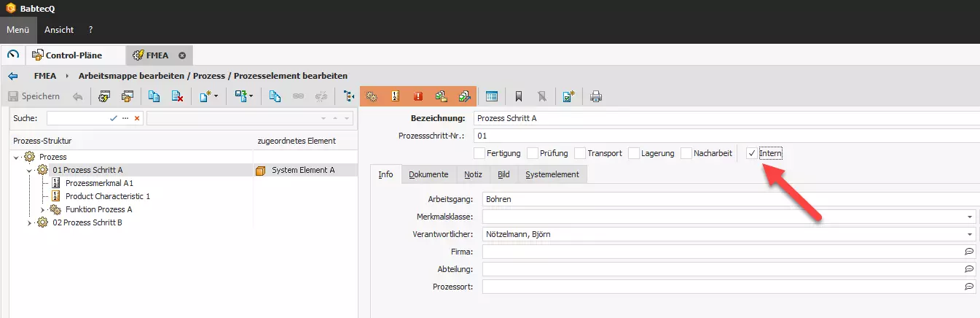Select Product Characteristic 1 in the tree

(x=107, y=196)
